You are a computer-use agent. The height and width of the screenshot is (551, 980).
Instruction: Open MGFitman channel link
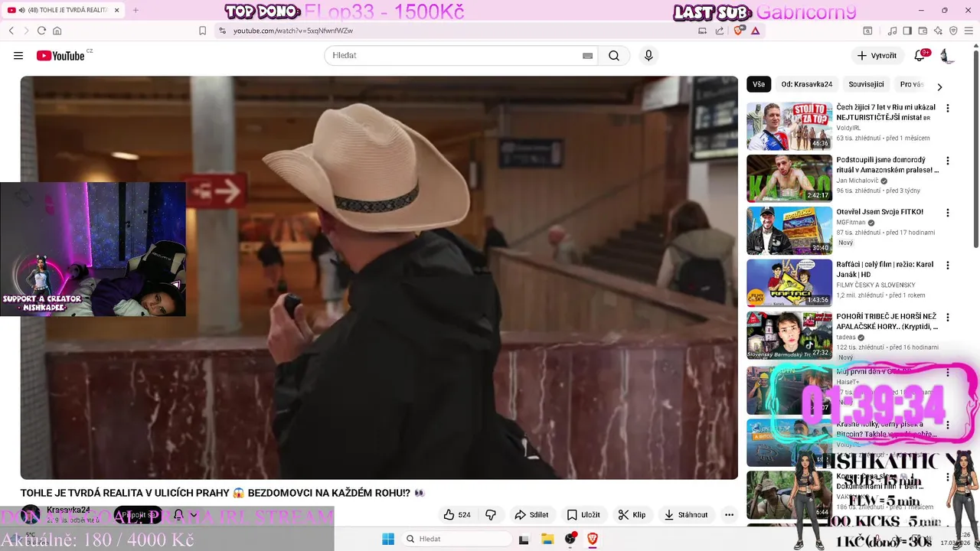pyautogui.click(x=851, y=223)
